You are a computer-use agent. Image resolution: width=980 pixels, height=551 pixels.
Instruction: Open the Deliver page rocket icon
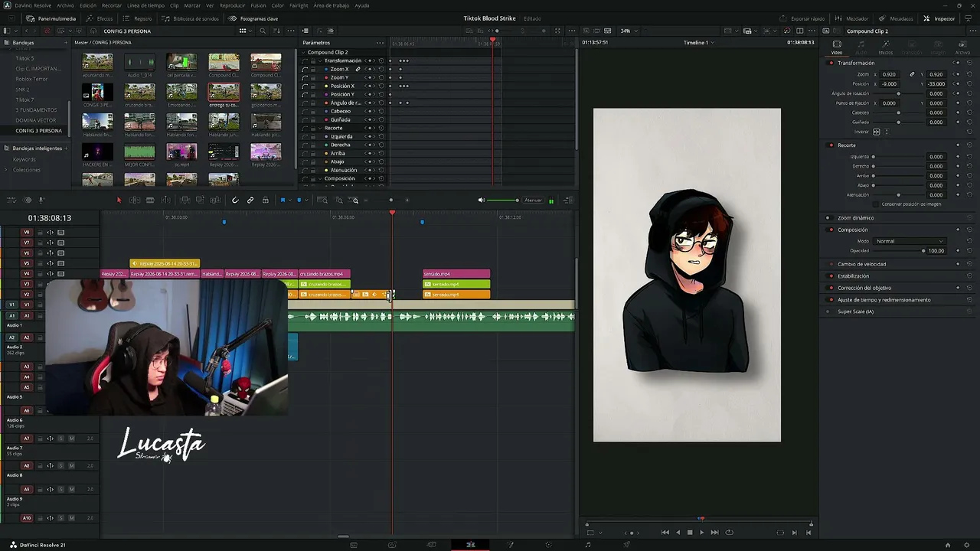(x=626, y=545)
